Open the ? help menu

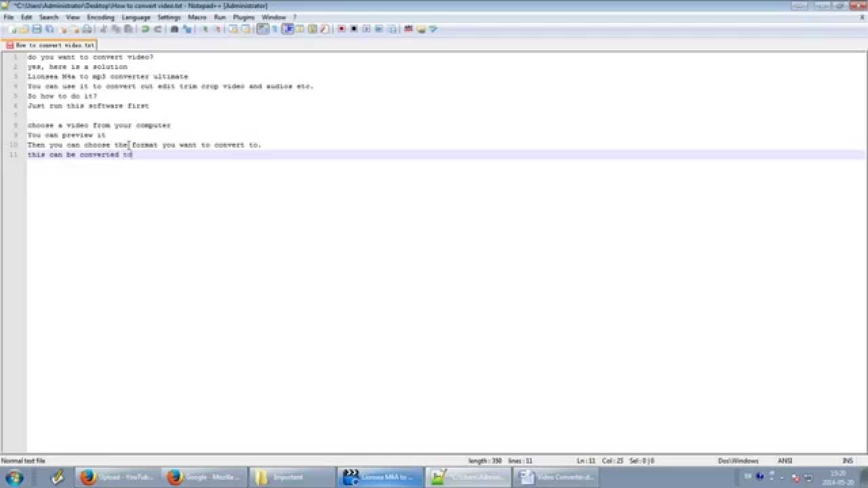[x=295, y=17]
